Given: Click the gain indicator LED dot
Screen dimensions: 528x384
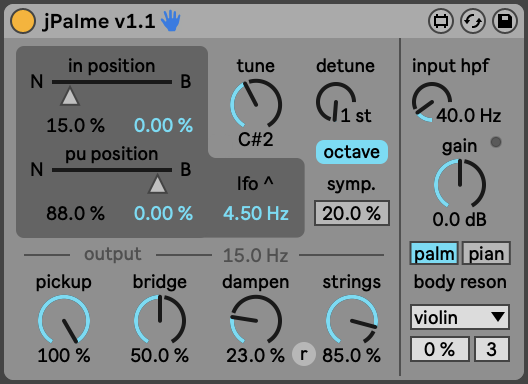Looking at the screenshot, I should (x=496, y=142).
